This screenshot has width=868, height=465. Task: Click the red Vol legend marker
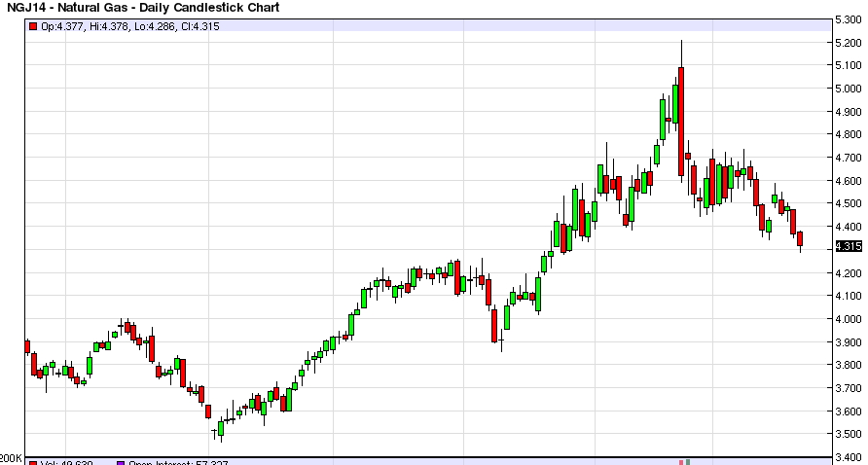pyautogui.click(x=32, y=463)
